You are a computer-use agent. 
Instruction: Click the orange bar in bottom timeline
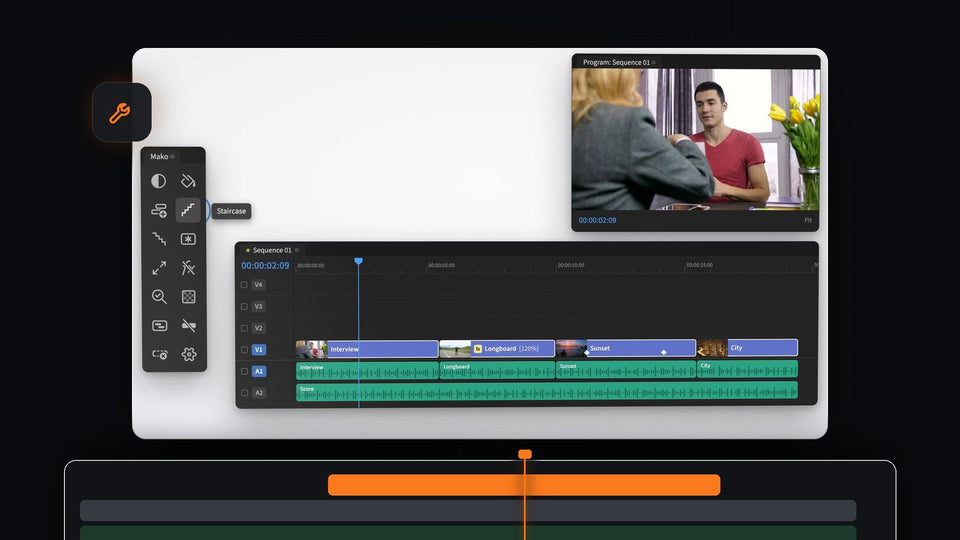[524, 485]
